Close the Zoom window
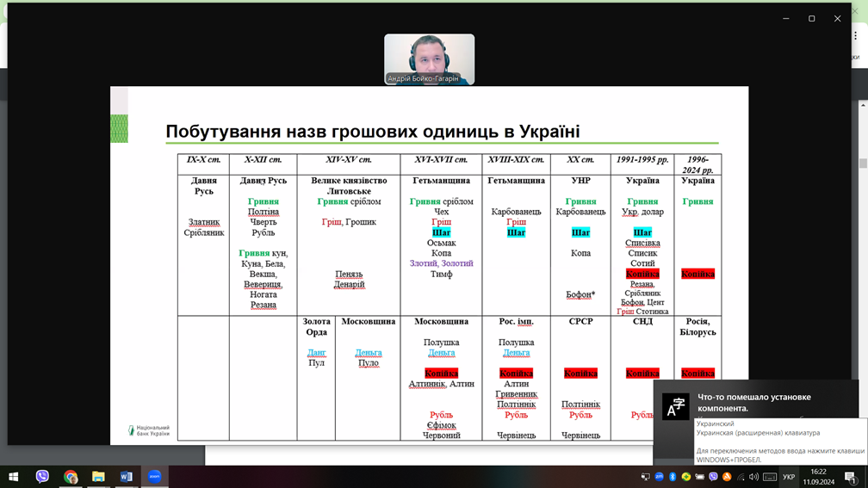This screenshot has height=488, width=868. tap(838, 18)
